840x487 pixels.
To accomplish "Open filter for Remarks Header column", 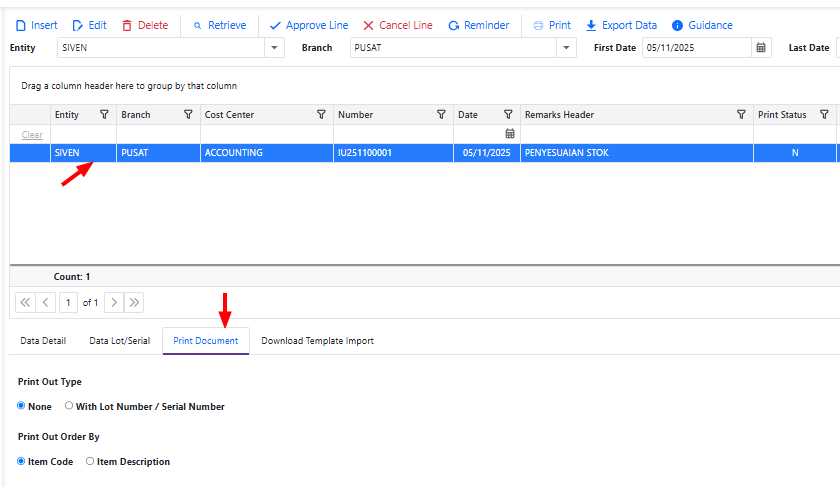I will point(741,115).
